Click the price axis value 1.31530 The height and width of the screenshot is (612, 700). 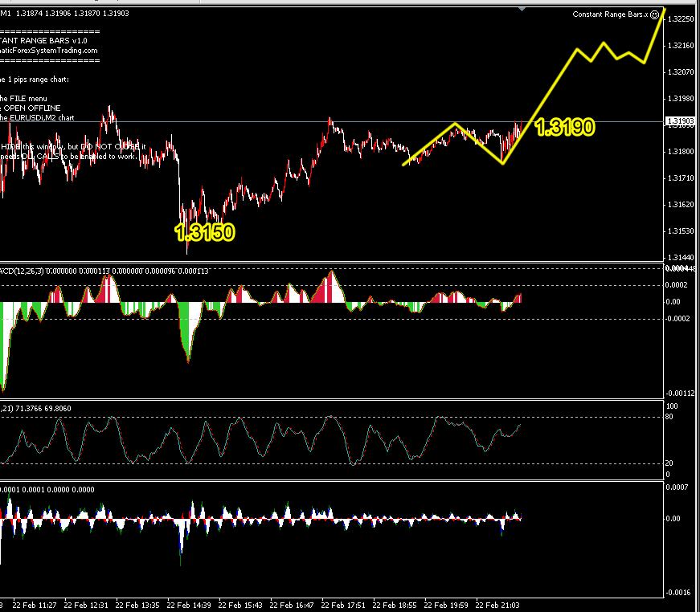682,231
